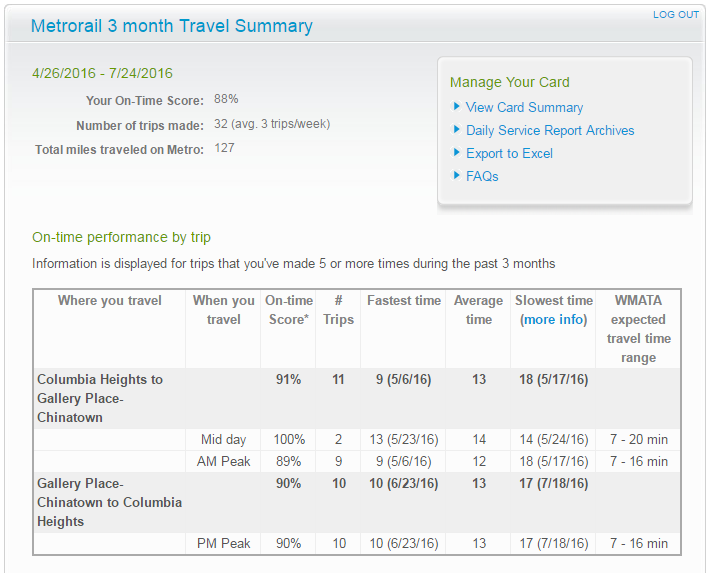Click the arrow icon beside Daily Service Report Archives
This screenshot has width=709, height=573.
coord(456,130)
